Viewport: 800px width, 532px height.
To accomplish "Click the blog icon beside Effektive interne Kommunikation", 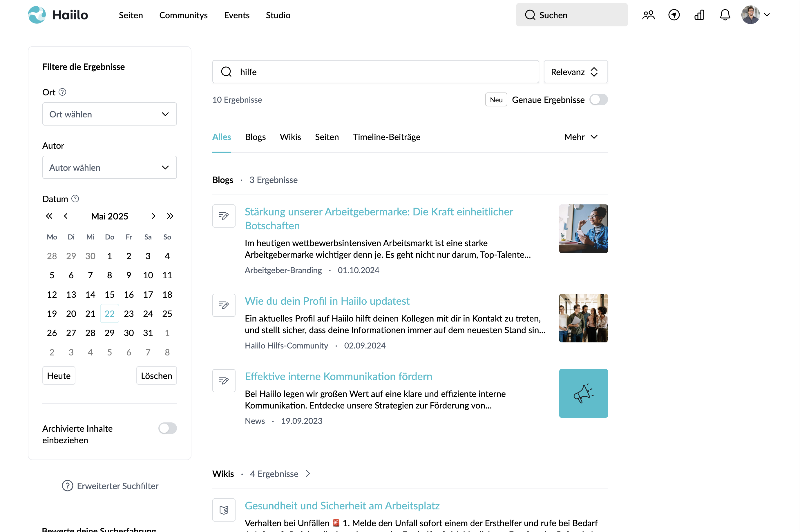I will 224,380.
